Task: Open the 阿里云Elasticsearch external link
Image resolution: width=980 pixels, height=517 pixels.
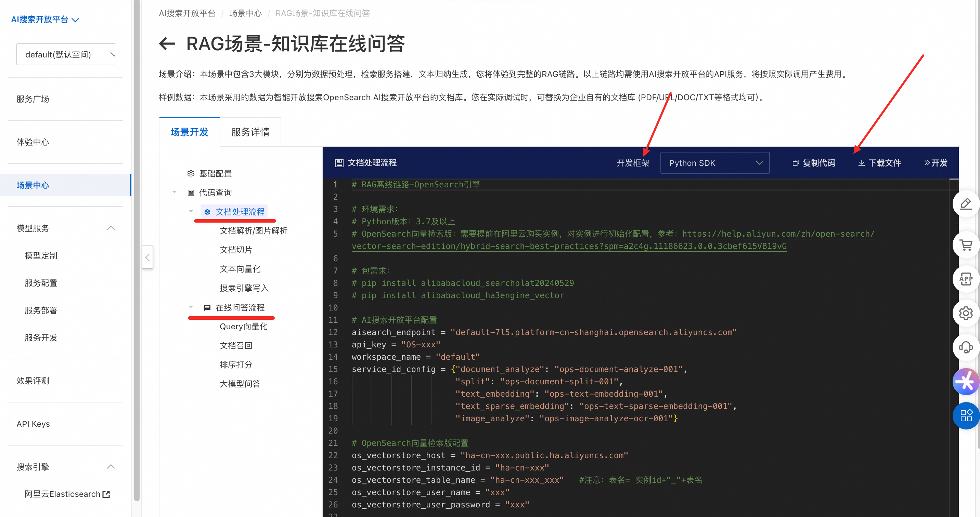Action: (x=67, y=494)
